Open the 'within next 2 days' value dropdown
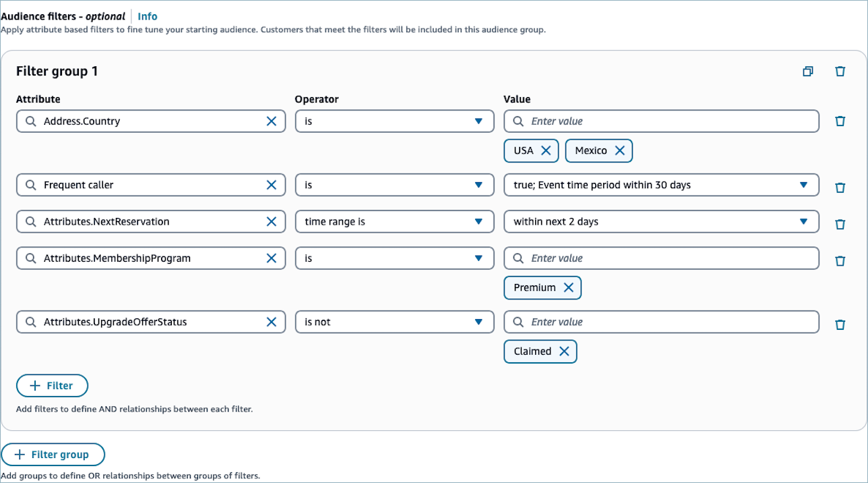This screenshot has height=483, width=868. 660,221
